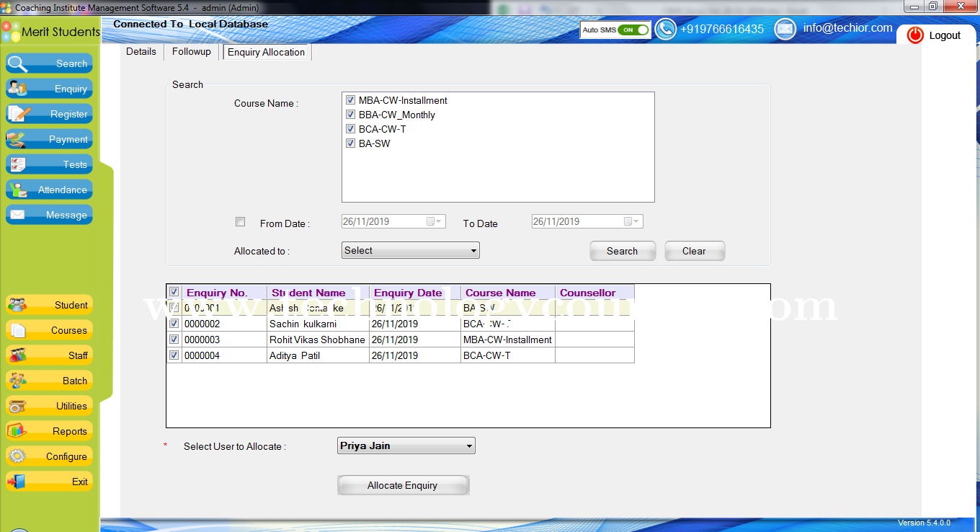
Task: Select the Sachin kulkarni name cell
Action: (x=318, y=324)
